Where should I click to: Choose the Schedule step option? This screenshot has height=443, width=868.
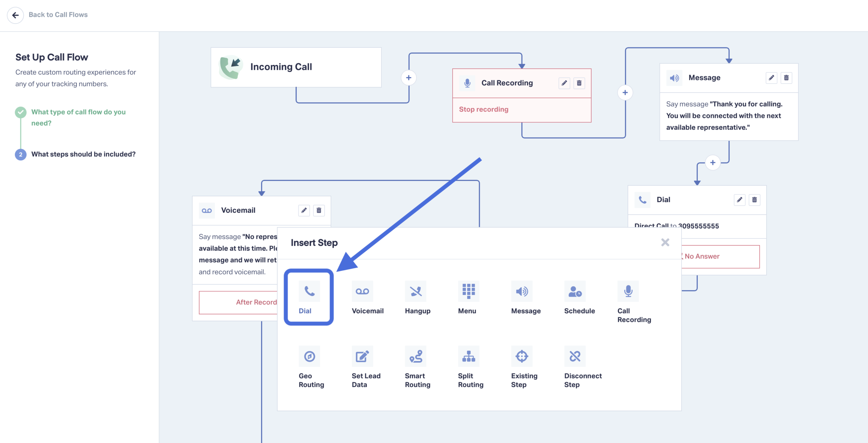click(579, 298)
